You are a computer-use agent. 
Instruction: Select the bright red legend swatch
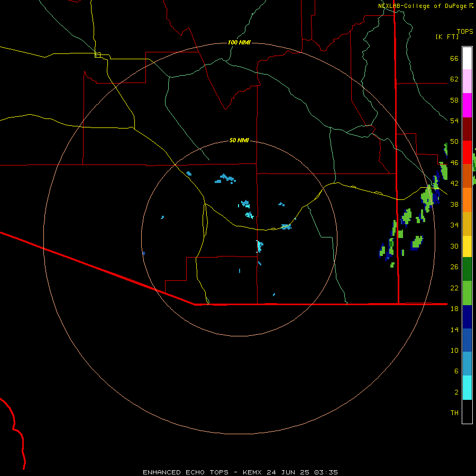pyautogui.click(x=467, y=152)
